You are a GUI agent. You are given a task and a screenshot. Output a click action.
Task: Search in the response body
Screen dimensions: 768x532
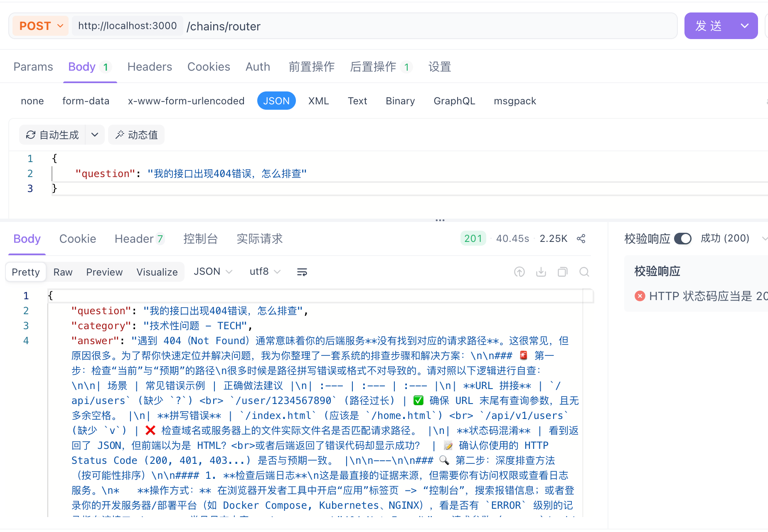(584, 272)
